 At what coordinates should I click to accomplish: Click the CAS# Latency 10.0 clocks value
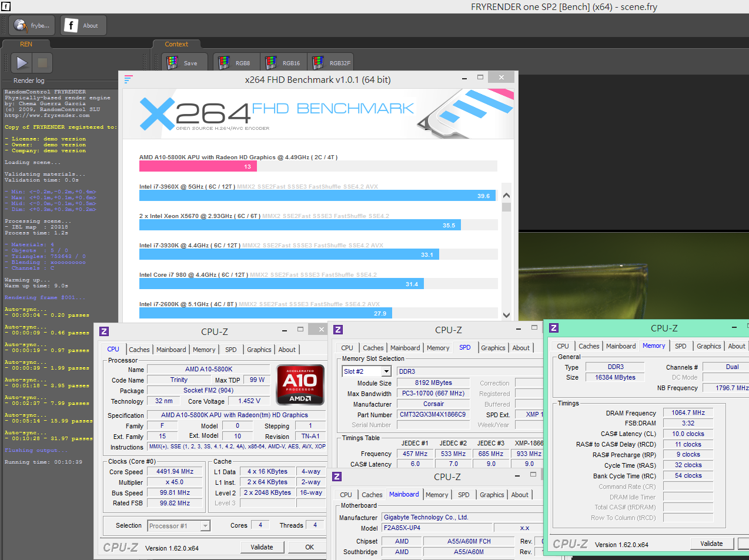(688, 434)
